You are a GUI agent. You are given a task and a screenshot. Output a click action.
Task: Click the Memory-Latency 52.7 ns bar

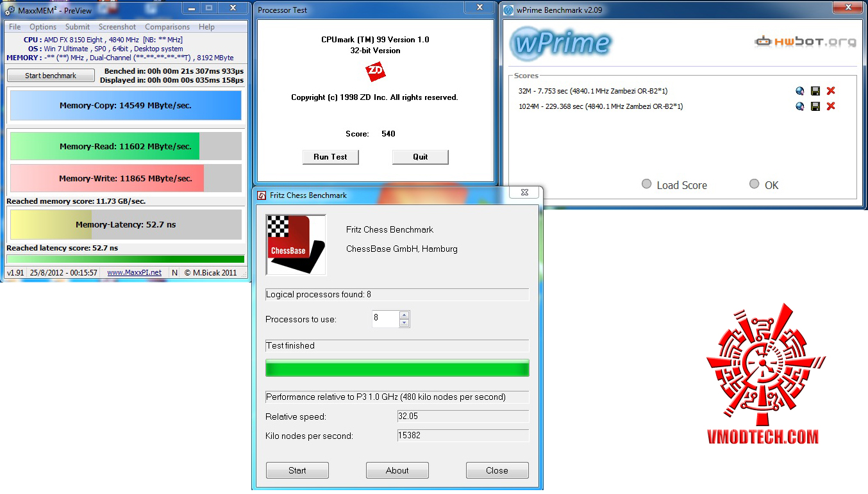click(126, 224)
